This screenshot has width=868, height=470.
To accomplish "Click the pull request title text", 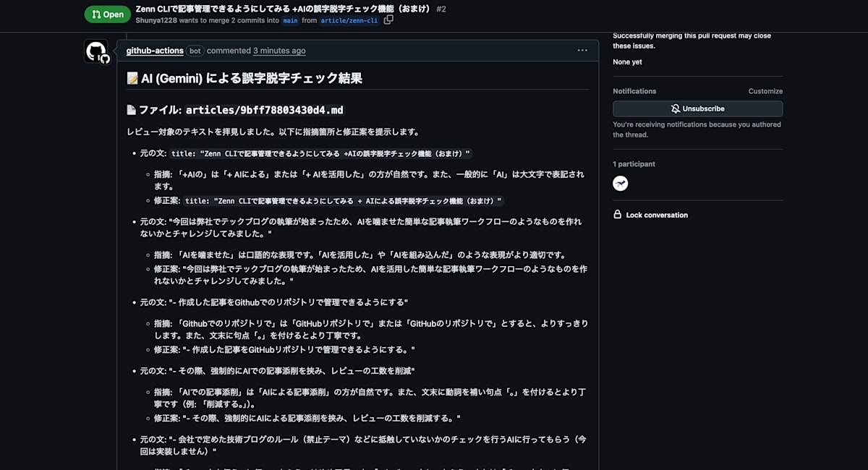I will pos(283,9).
